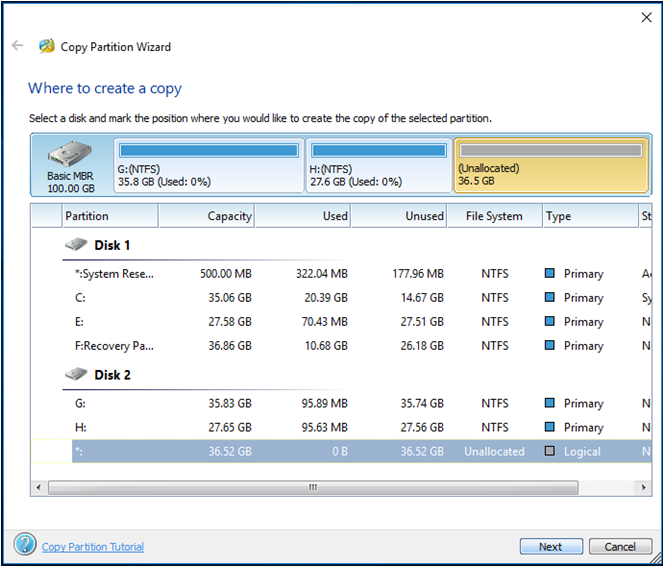This screenshot has width=663, height=566.
Task: Click the help question mark icon
Action: pos(25,544)
